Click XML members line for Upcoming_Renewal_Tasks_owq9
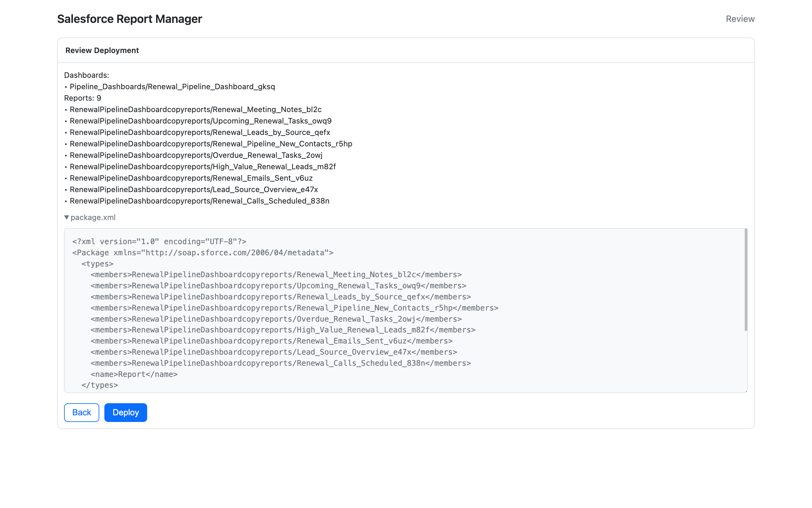Screen dimensions: 812x508 coord(278,285)
